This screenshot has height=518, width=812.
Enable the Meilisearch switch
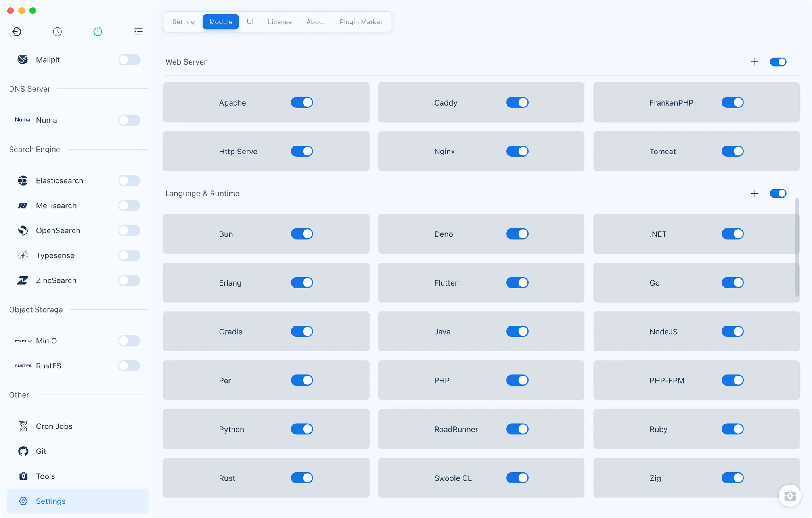coord(129,205)
